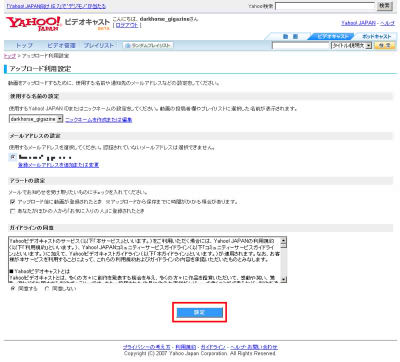Viewport: 400px width, 362px height.
Task: Click inside the guidelines text area
Action: [x=145, y=260]
